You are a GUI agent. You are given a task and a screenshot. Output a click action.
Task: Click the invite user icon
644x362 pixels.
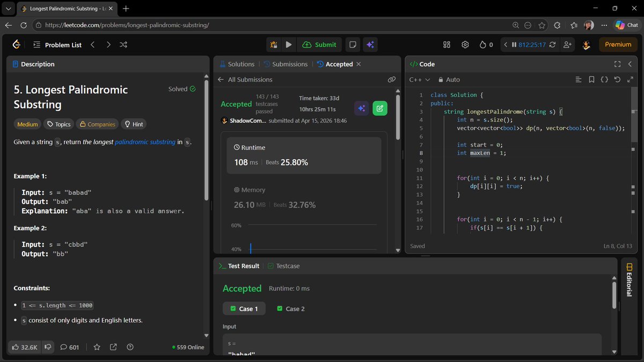(x=567, y=45)
